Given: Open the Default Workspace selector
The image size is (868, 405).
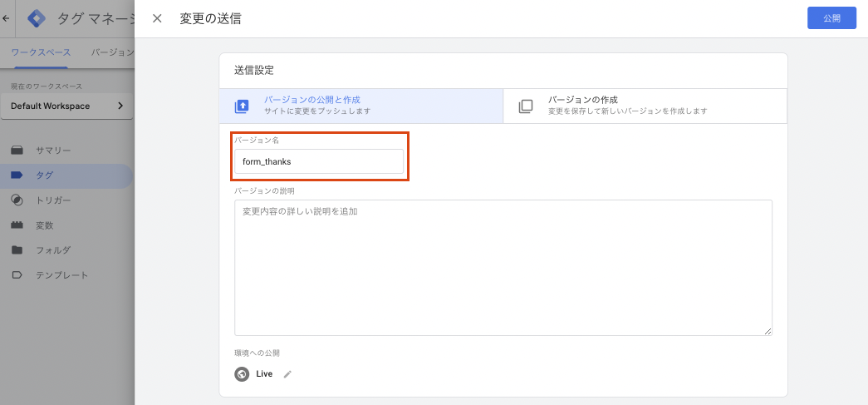Looking at the screenshot, I should pos(67,106).
